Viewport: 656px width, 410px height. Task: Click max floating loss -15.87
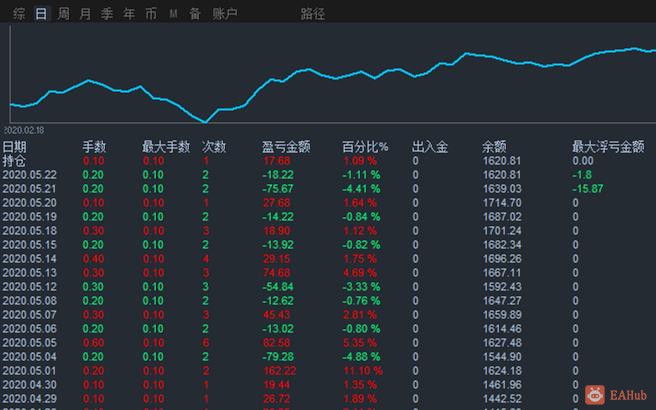588,189
